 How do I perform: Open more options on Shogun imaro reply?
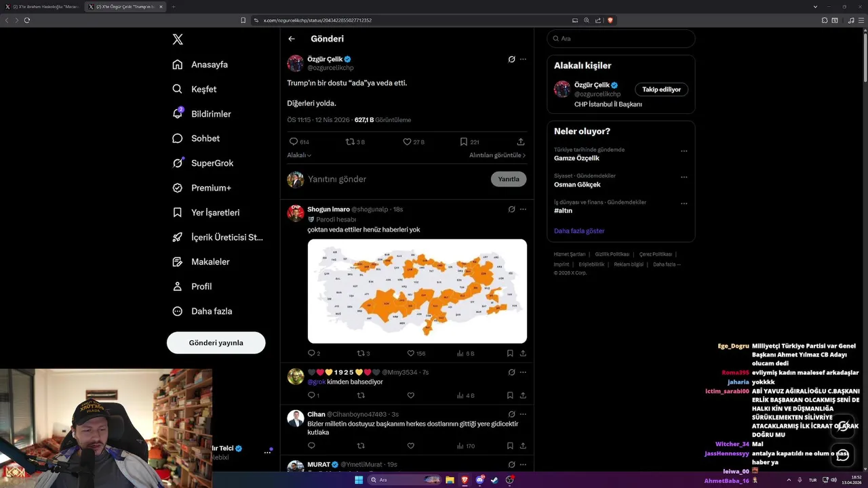point(523,209)
